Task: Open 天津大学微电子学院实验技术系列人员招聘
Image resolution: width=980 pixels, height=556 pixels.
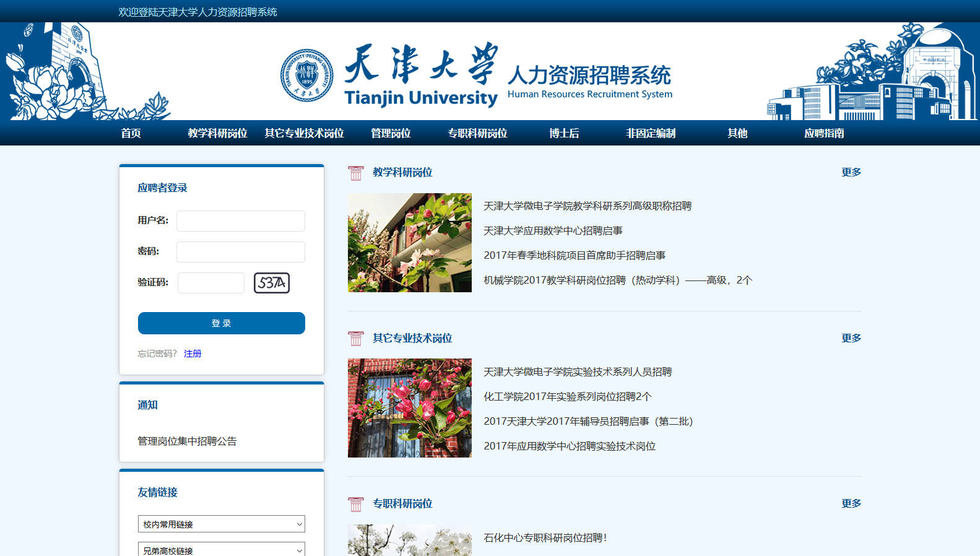Action: pyautogui.click(x=578, y=372)
